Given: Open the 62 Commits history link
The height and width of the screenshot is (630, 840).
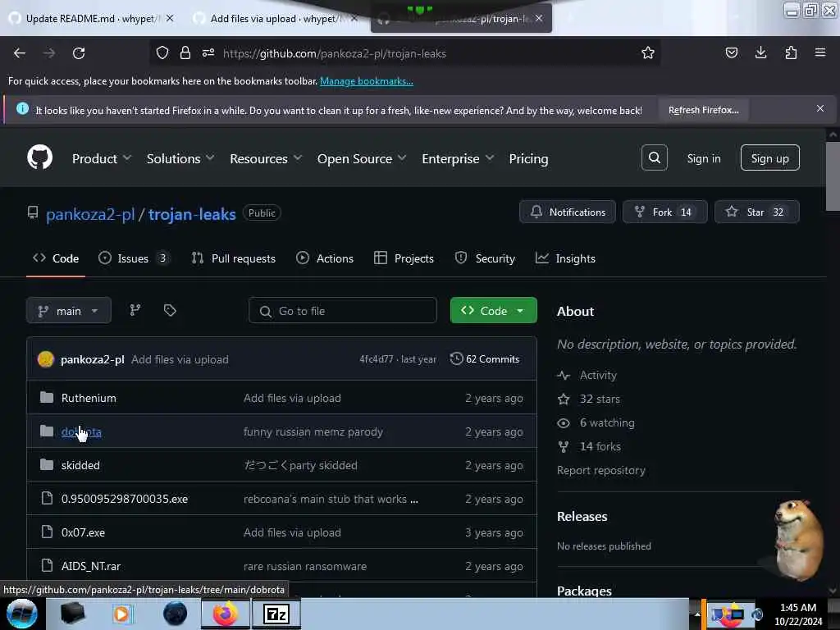Looking at the screenshot, I should click(485, 359).
